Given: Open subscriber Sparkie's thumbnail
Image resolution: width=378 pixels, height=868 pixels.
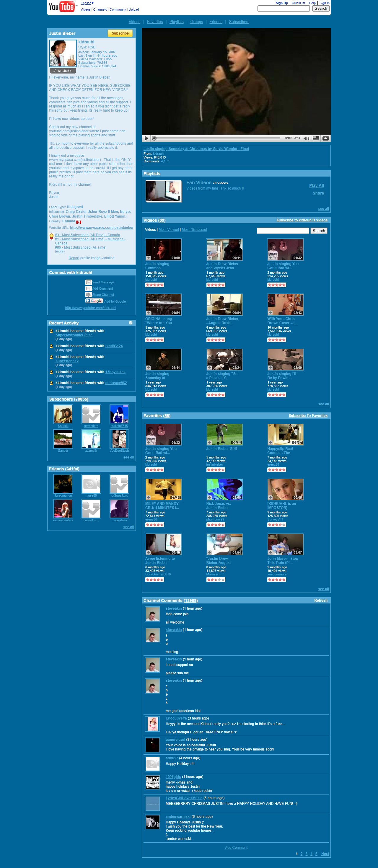Looking at the screenshot, I should point(63,414).
